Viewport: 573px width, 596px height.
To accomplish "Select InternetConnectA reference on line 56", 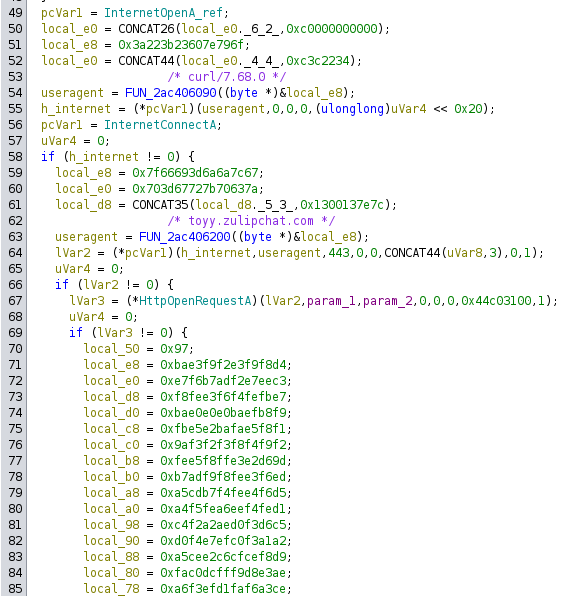I will (160, 125).
